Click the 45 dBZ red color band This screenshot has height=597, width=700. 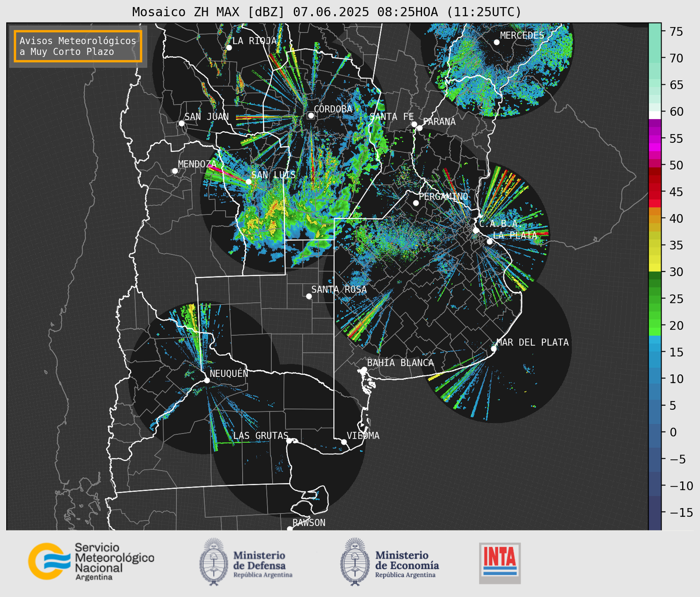pos(655,192)
